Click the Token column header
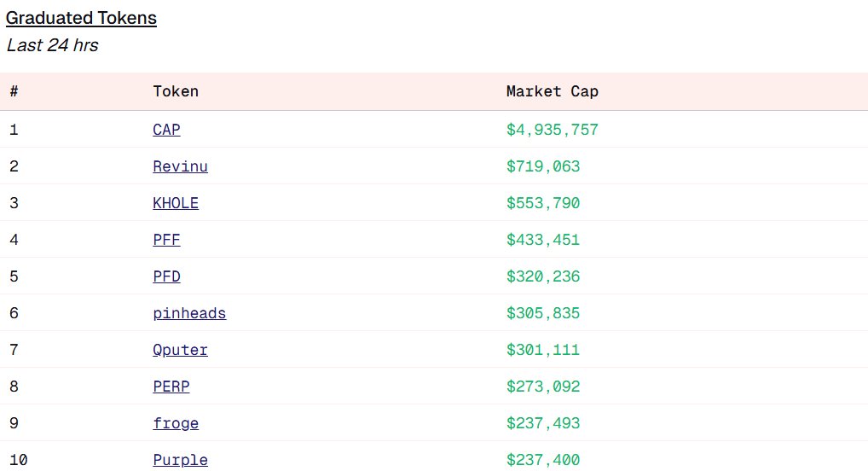868x471 pixels. click(x=176, y=92)
